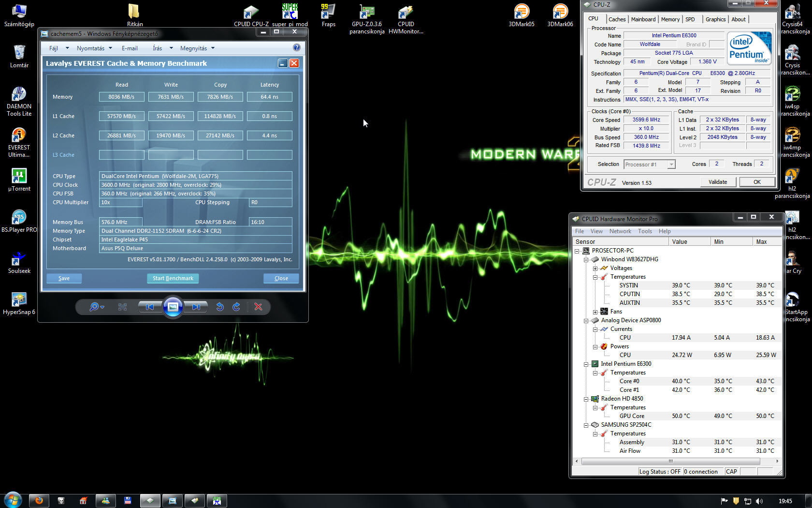The width and height of the screenshot is (812, 508).
Task: Open Számítógép desktop icon
Action: tap(19, 15)
